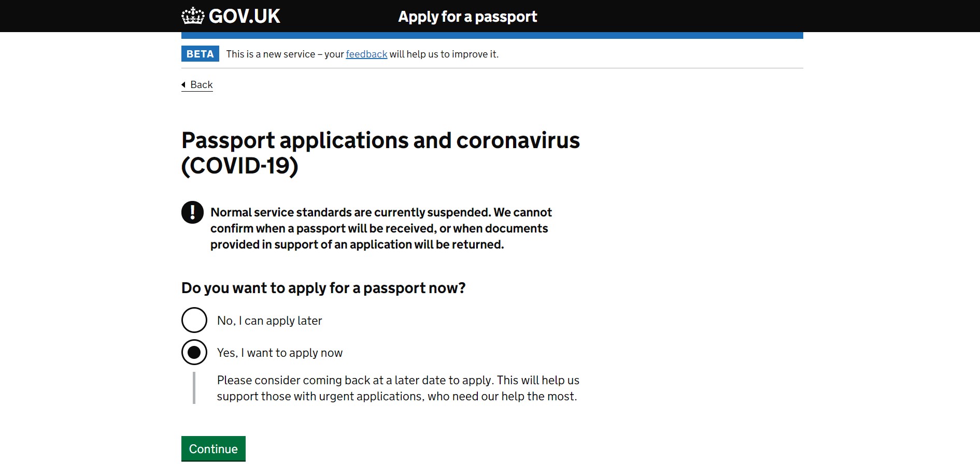
Task: Select the 'No, I can apply later' radio button
Action: click(x=194, y=320)
